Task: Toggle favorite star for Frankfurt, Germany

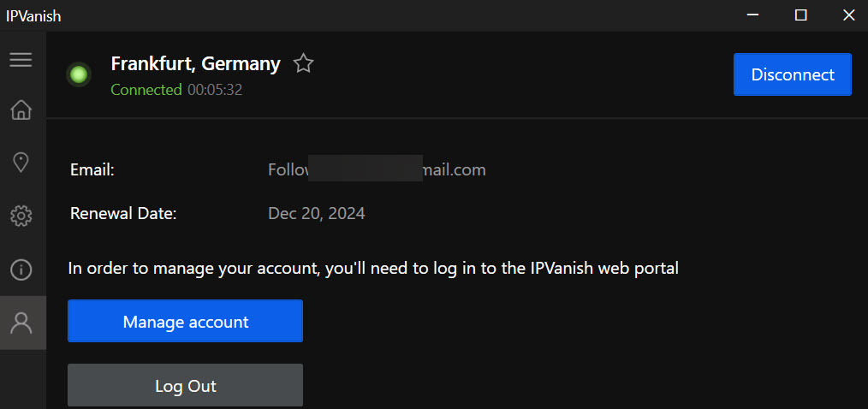Action: (x=303, y=63)
